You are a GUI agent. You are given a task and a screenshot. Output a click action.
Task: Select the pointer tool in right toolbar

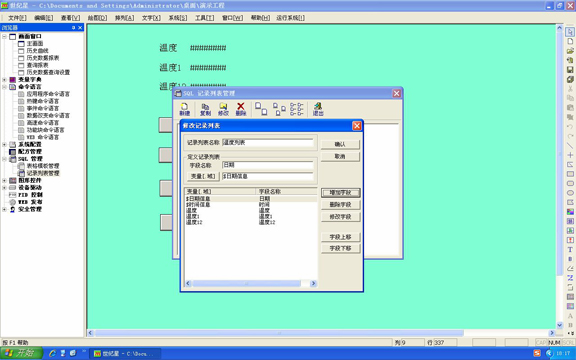(570, 32)
